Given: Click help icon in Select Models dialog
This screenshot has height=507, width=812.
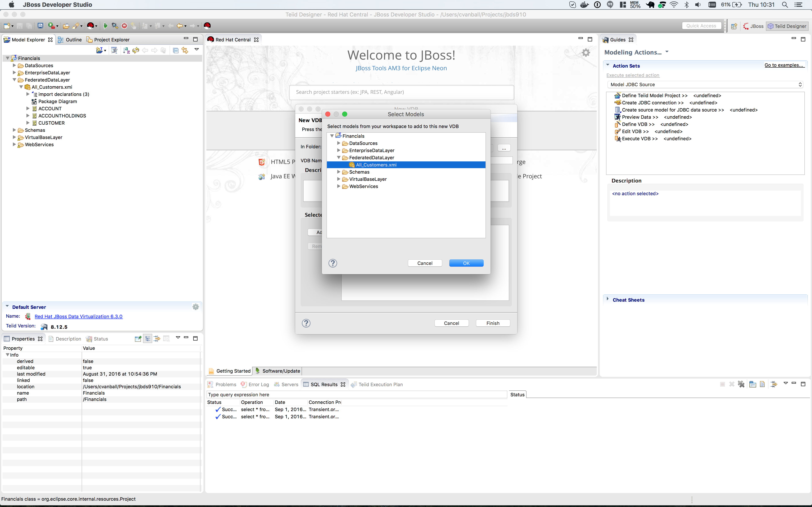Looking at the screenshot, I should 332,263.
